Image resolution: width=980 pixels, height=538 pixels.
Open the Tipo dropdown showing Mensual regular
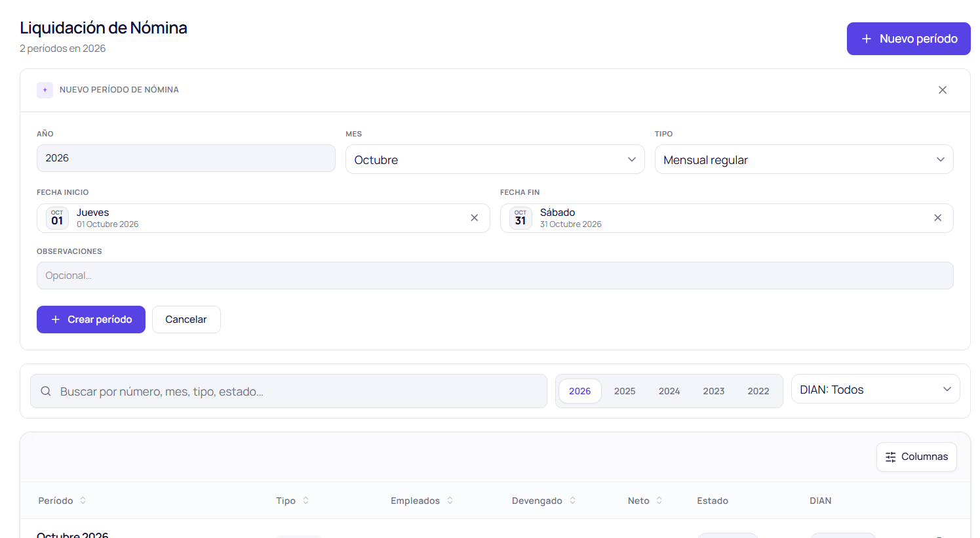coord(804,159)
